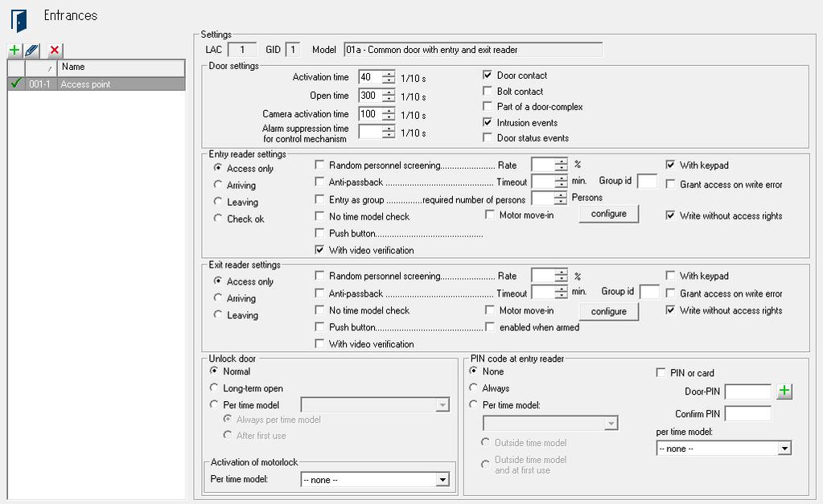Enable entry Anti-passback checkbox

[x=319, y=182]
